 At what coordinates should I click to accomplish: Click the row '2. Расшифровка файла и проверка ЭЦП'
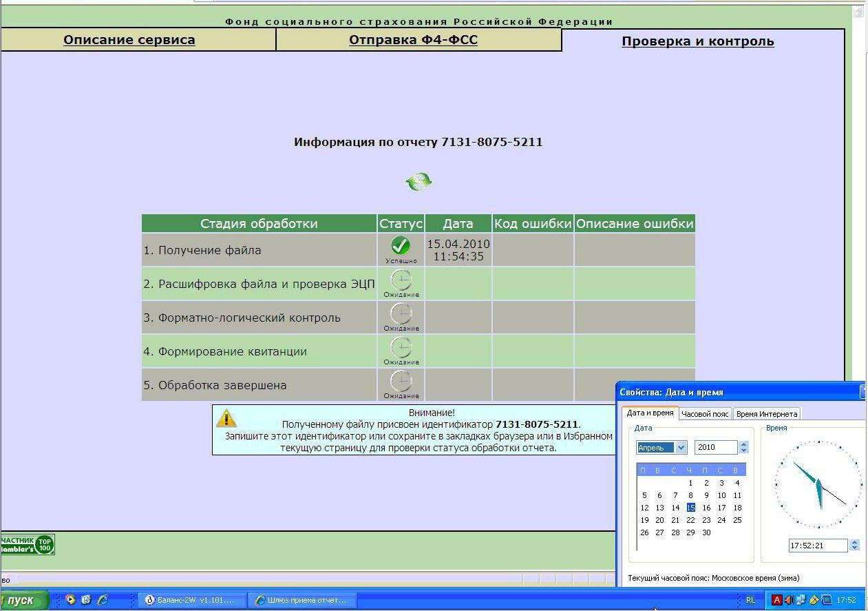pos(419,284)
